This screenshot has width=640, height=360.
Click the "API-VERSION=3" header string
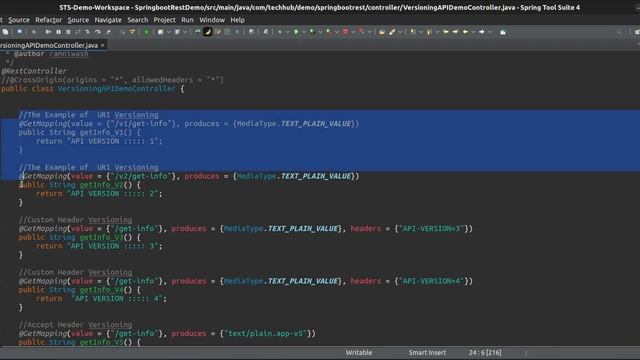(432, 229)
